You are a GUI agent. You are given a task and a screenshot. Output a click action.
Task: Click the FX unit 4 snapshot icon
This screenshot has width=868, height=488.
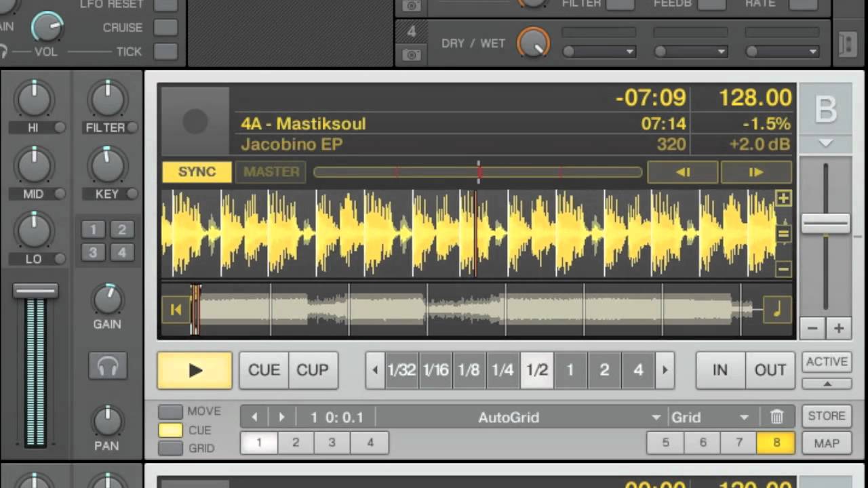(411, 54)
